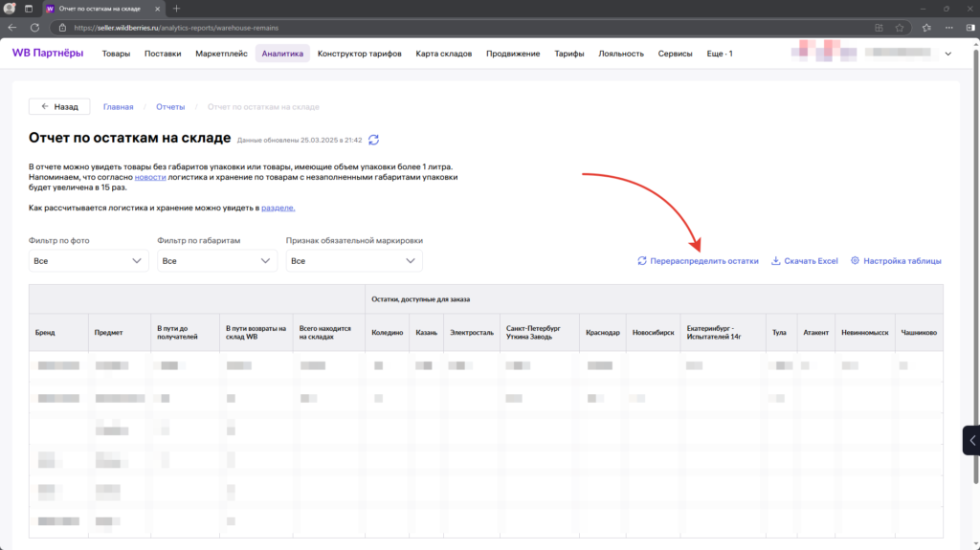Open the Поставки menu
Viewport: 980px width, 550px height.
(163, 54)
